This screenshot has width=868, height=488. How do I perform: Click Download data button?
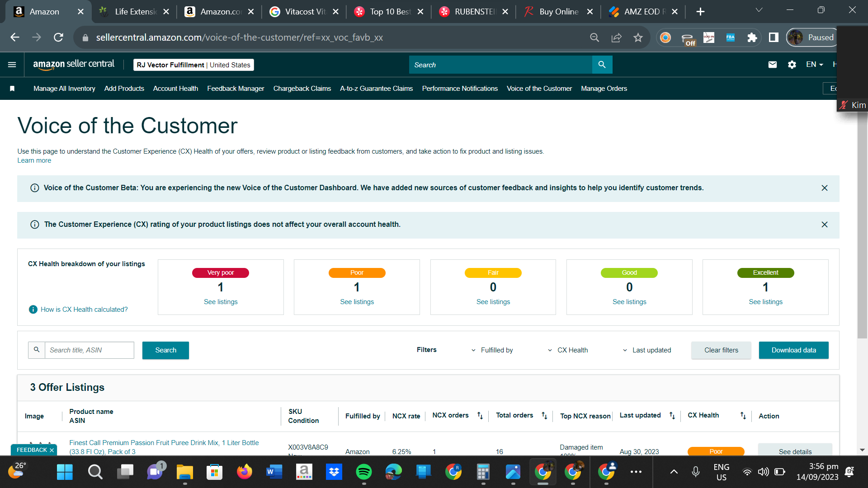coord(794,350)
